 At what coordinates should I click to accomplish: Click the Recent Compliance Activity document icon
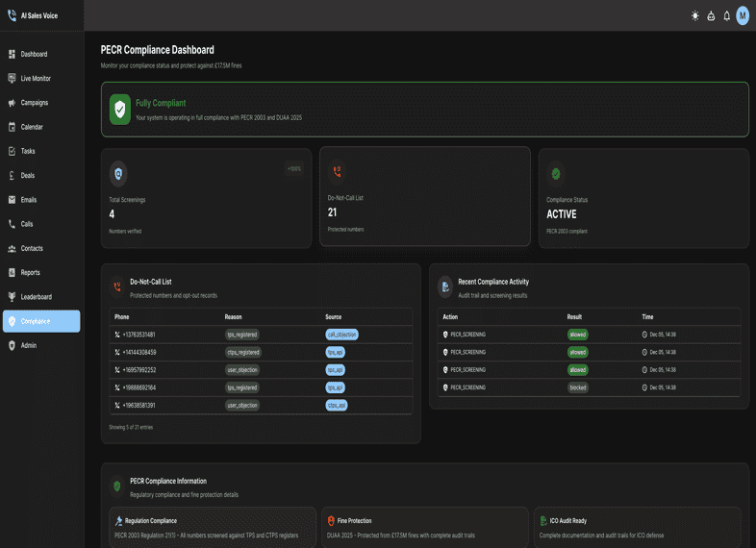(x=445, y=287)
